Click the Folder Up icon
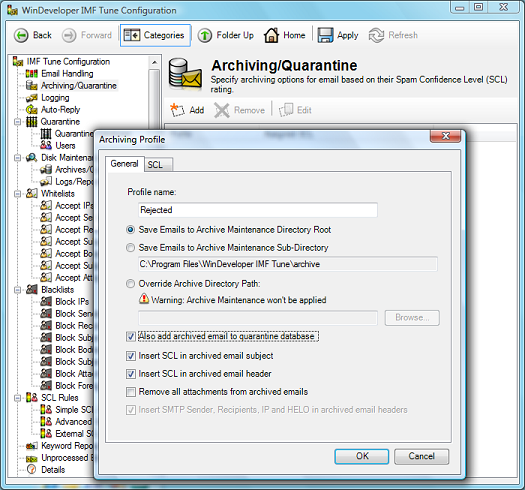525x490 pixels. pos(205,35)
